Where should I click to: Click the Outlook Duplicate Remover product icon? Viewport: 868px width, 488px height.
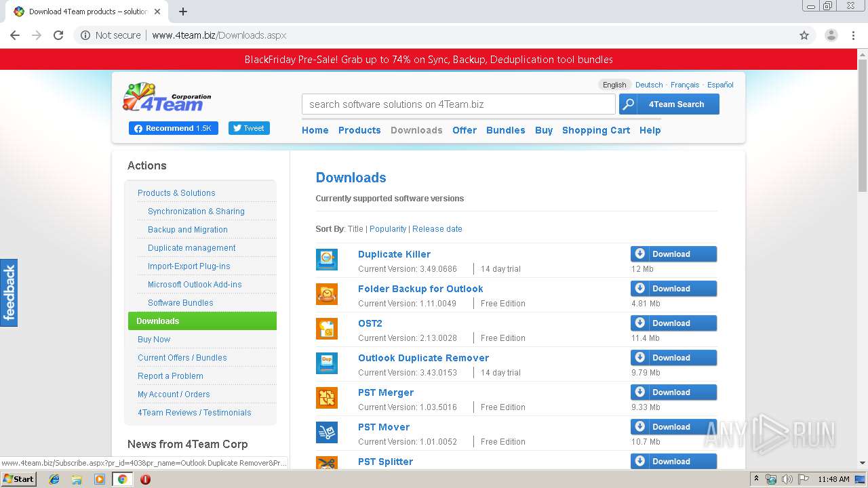[x=326, y=363]
